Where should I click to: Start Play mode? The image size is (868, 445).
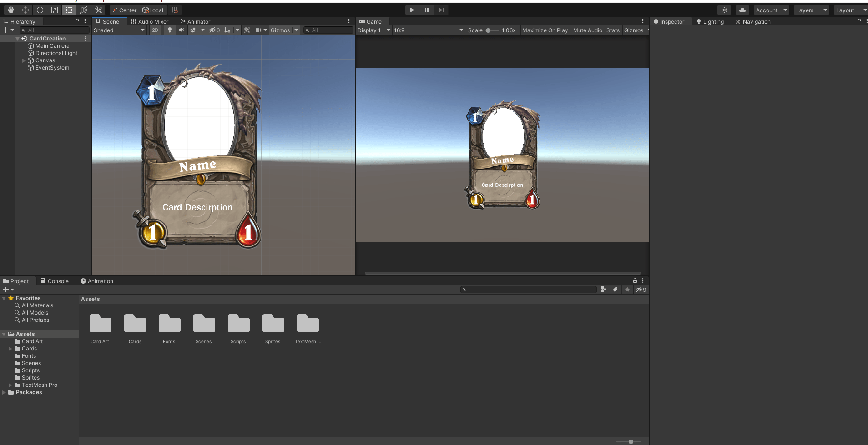coord(412,10)
